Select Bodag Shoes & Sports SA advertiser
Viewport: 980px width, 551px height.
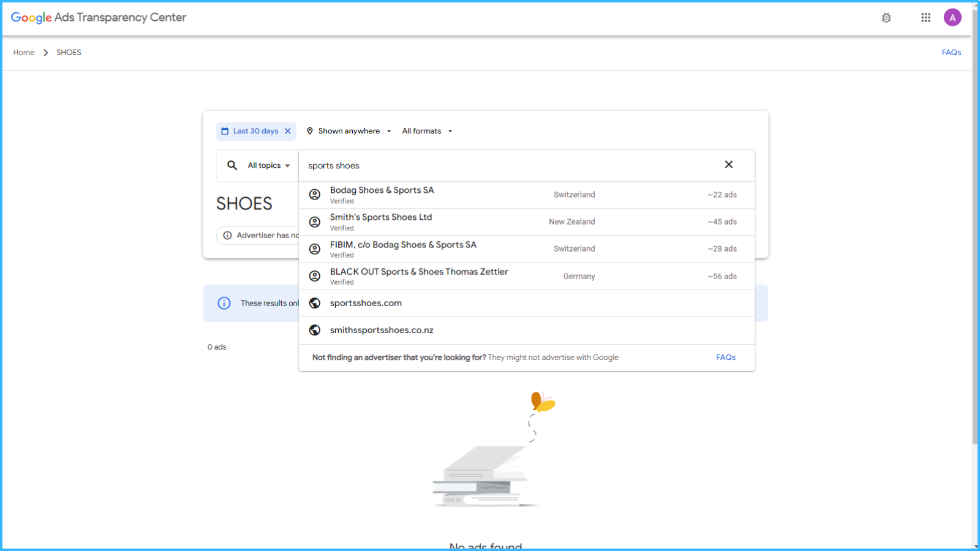(x=527, y=195)
